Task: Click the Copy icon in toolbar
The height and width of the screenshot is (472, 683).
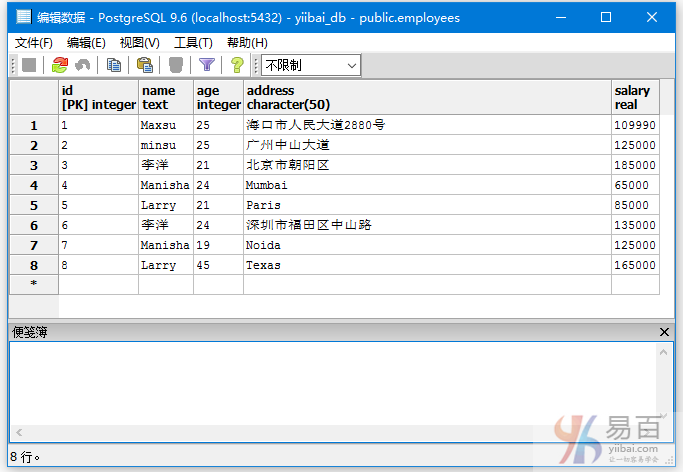Action: 115,65
